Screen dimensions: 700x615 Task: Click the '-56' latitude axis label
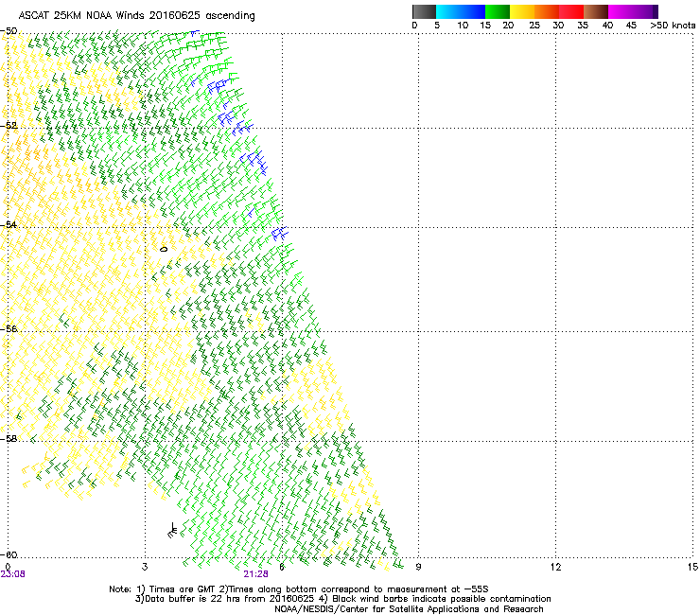[x=9, y=328]
